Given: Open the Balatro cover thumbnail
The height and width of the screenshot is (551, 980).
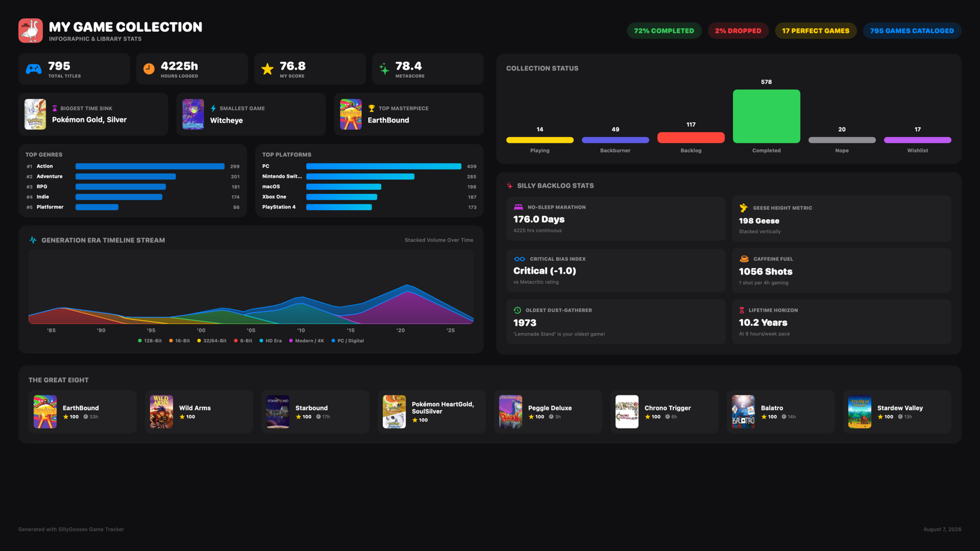Looking at the screenshot, I should click(743, 411).
